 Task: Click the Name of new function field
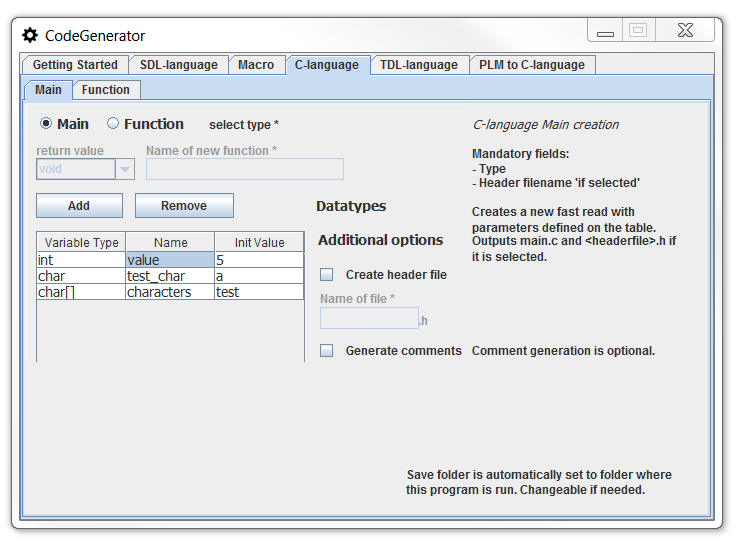point(245,169)
